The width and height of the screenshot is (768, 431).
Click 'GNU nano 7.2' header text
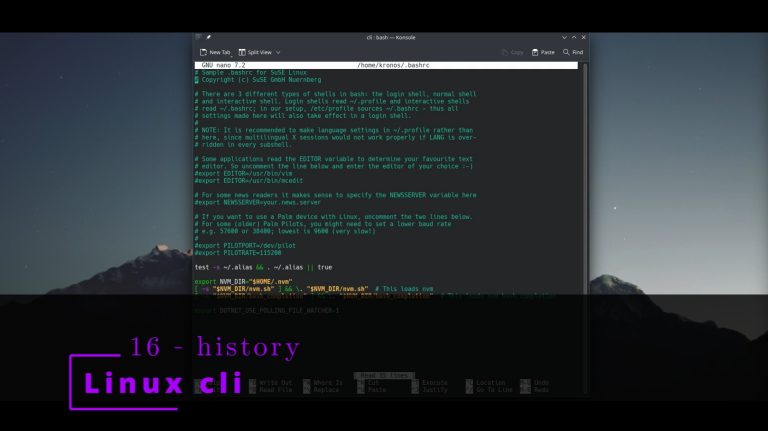point(223,65)
